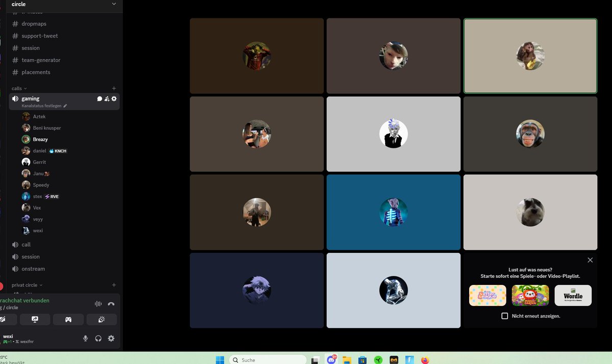Click the taskbar Suche search box
This screenshot has width=612, height=364.
coord(267,360)
